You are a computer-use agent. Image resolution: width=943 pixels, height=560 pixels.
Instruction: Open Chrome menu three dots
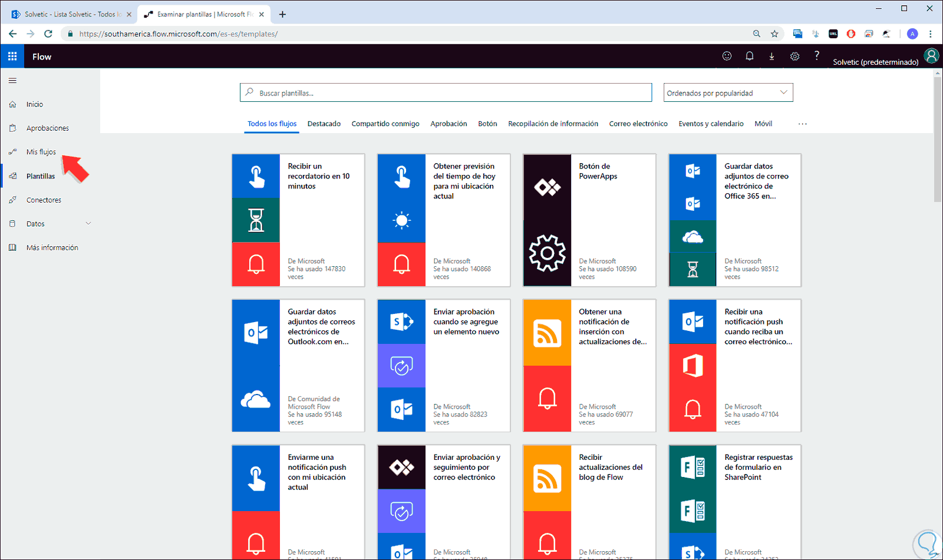coord(931,34)
